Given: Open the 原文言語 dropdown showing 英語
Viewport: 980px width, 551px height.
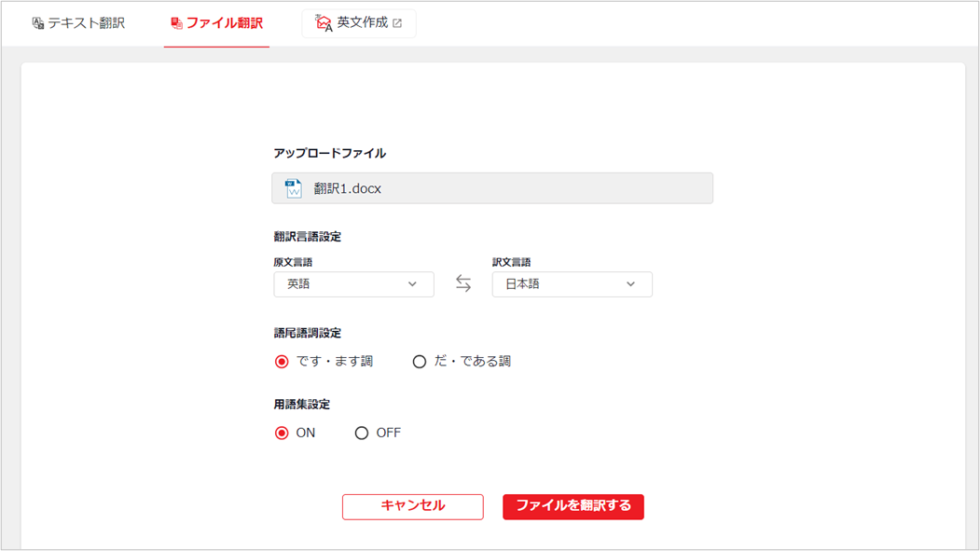Looking at the screenshot, I should (353, 284).
